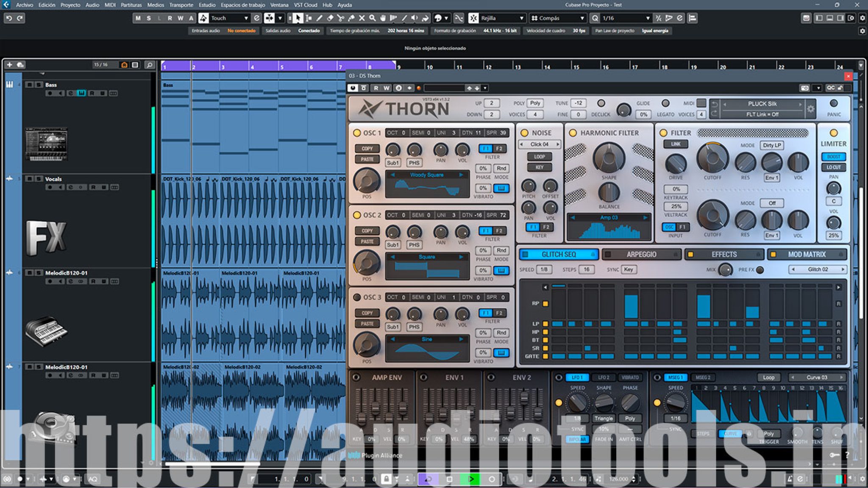Viewport: 868px width, 488px height.
Task: Select the Draw pencil tool
Action: click(x=320, y=18)
